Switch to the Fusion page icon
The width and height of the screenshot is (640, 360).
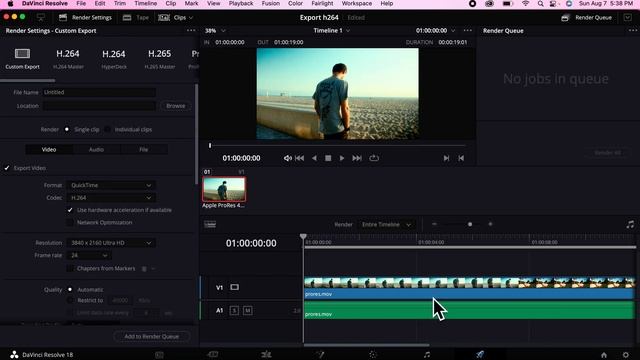pos(320,355)
